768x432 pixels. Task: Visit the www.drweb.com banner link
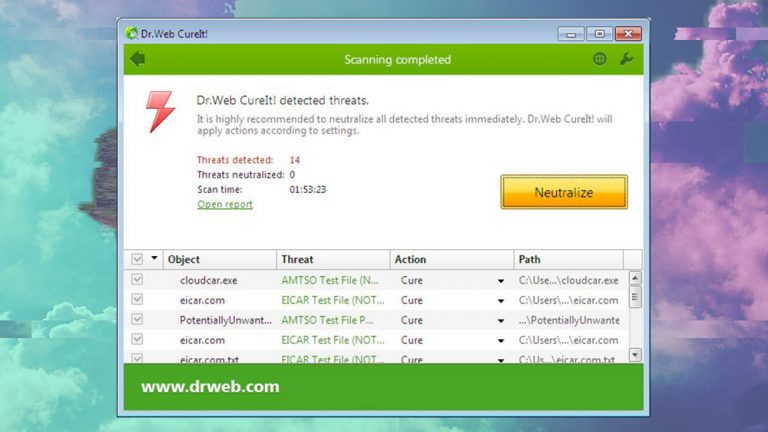point(210,386)
